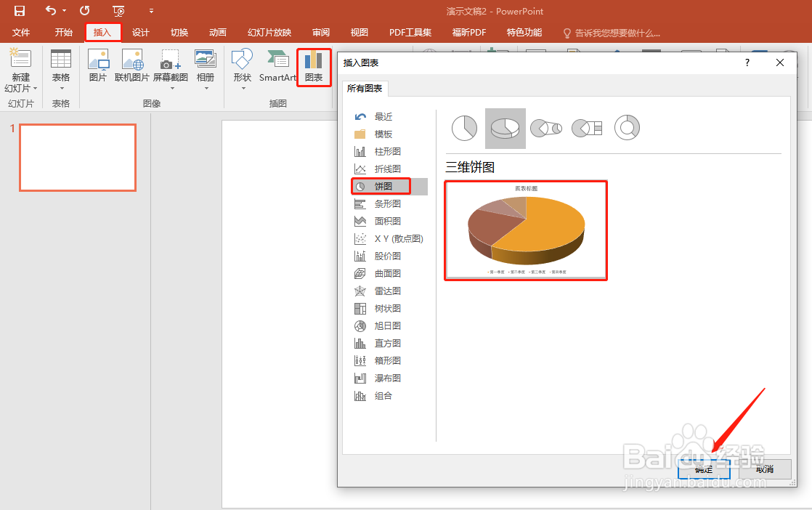Insert a picture with the 图片 icon
This screenshot has height=510, width=812.
point(98,67)
